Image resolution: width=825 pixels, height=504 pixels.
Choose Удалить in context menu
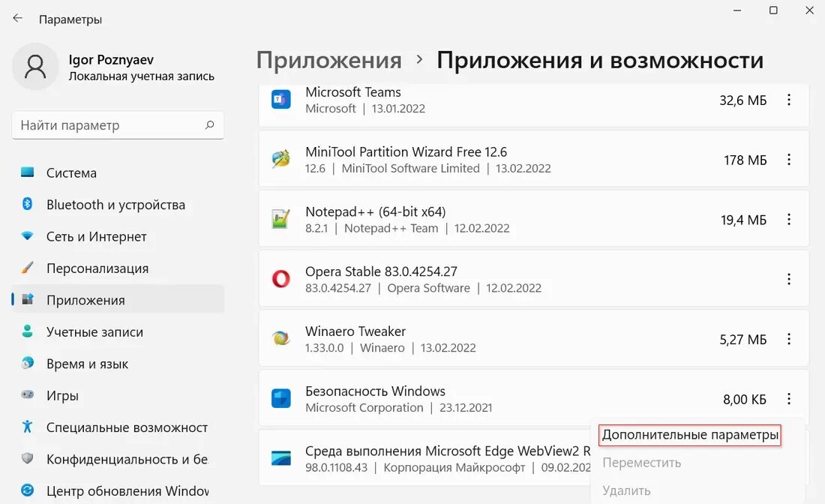(x=627, y=490)
